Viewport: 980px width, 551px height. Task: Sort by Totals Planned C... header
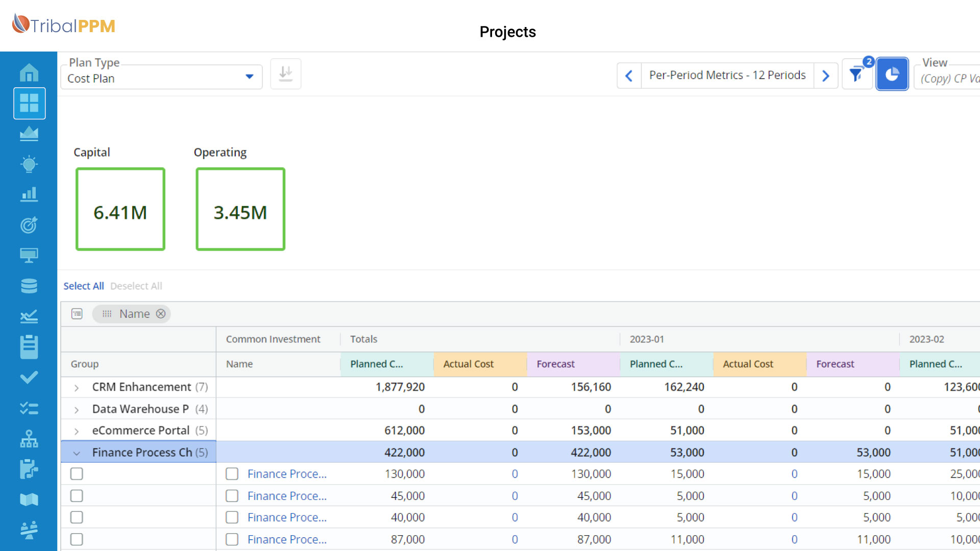387,364
